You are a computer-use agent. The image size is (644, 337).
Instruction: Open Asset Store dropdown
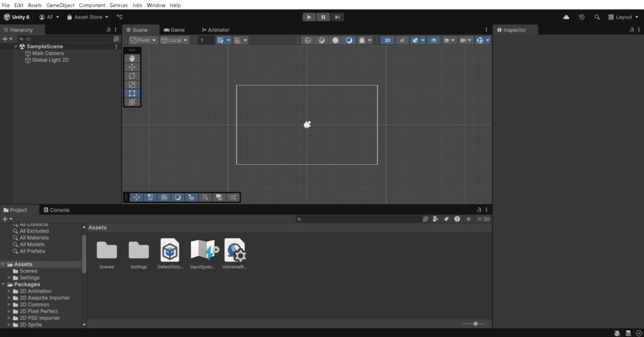(x=87, y=17)
